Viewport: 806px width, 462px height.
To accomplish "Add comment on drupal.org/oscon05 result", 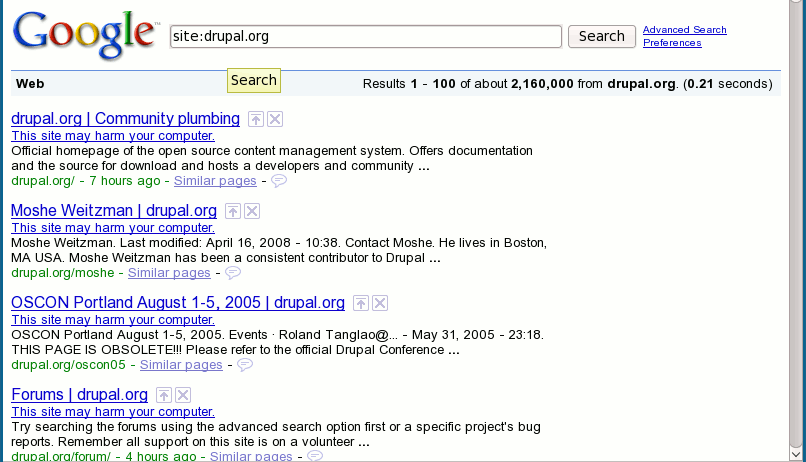I will point(245,365).
